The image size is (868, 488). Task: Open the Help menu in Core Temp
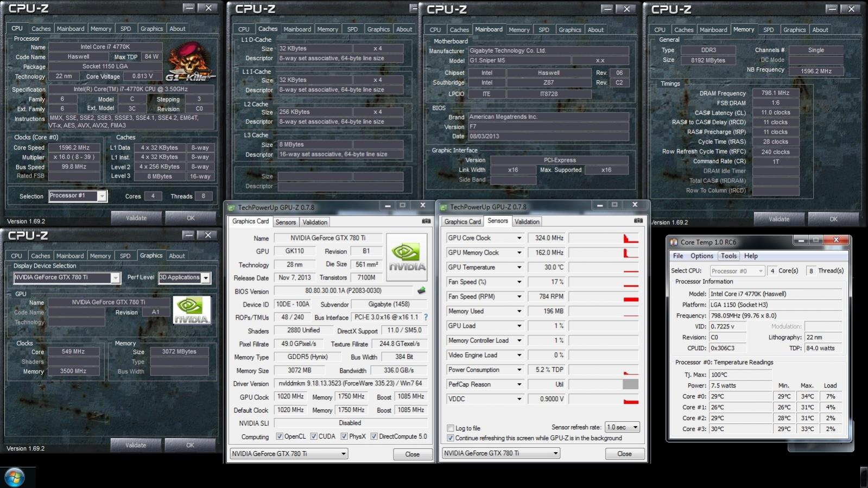[751, 256]
